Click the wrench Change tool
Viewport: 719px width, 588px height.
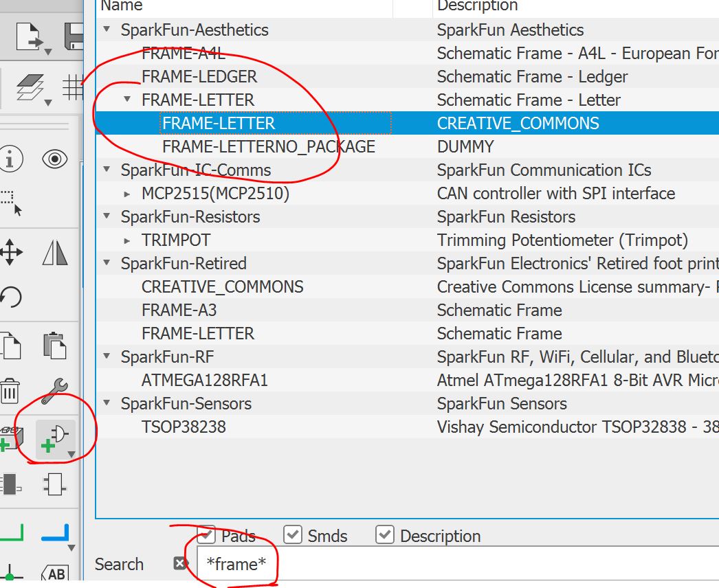pos(54,391)
